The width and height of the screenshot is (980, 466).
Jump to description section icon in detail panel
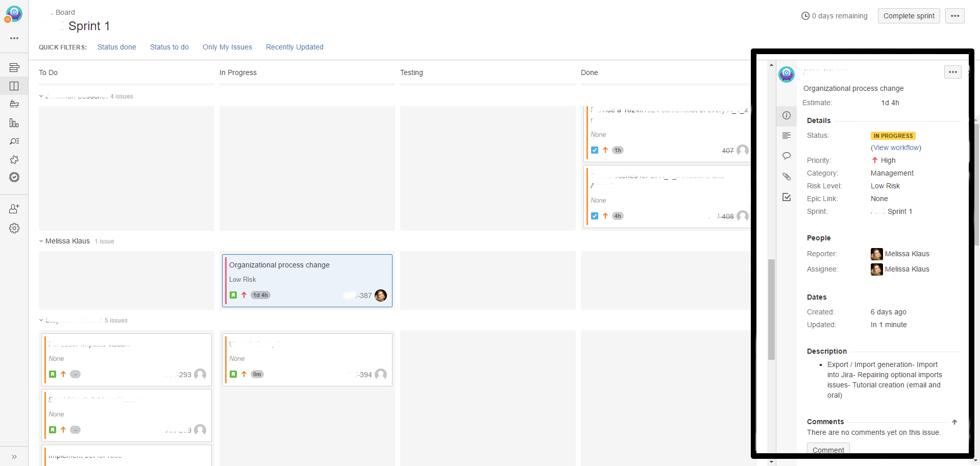pos(787,135)
